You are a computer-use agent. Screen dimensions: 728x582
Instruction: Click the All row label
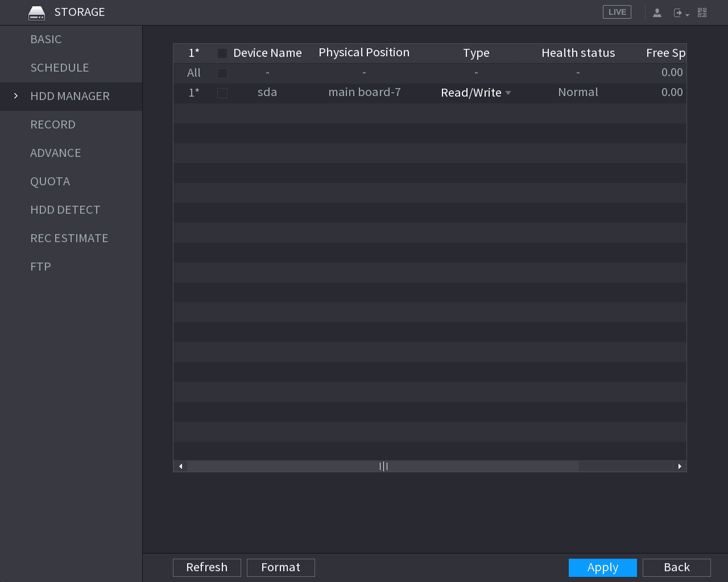(x=194, y=73)
